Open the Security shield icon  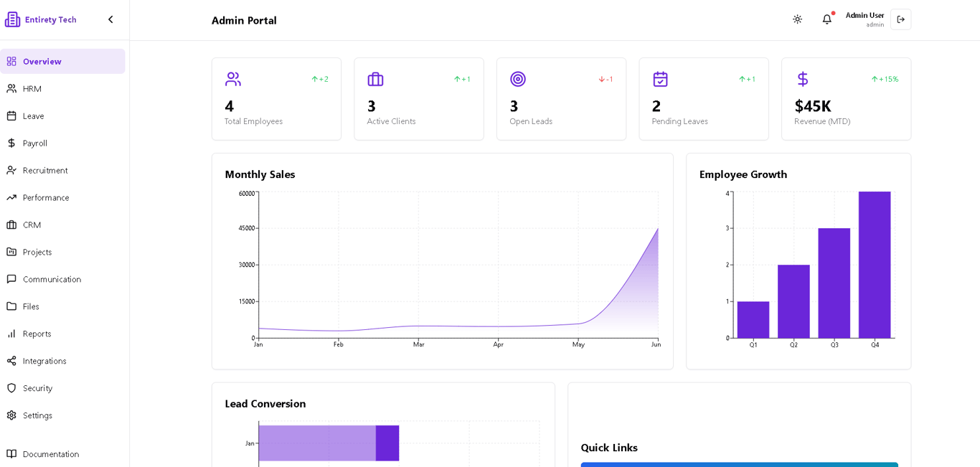coord(11,389)
